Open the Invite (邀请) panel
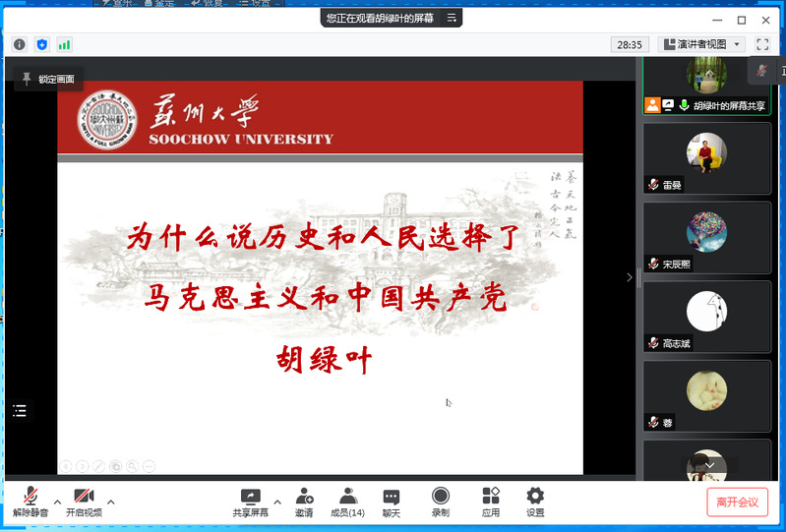 pyautogui.click(x=304, y=497)
